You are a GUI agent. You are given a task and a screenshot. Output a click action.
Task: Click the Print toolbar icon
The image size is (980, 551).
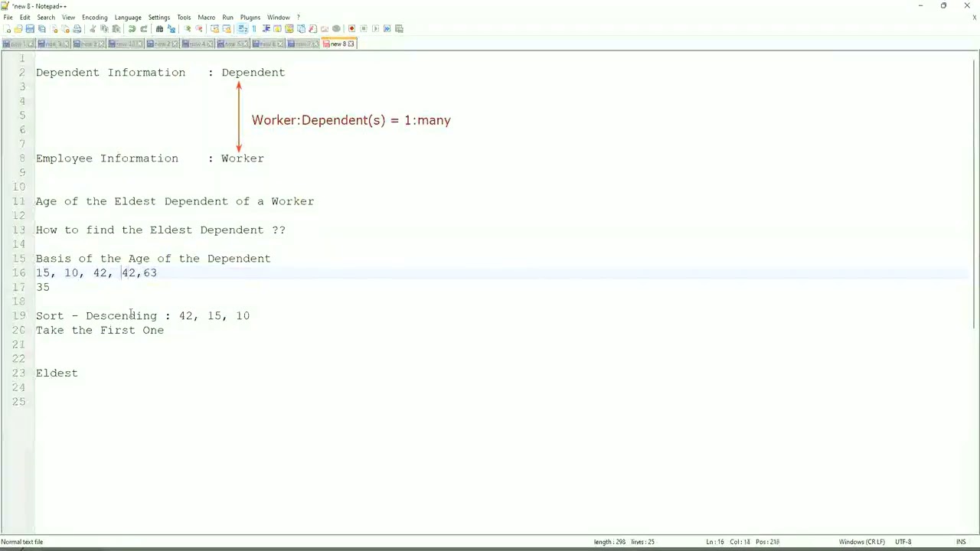77,29
